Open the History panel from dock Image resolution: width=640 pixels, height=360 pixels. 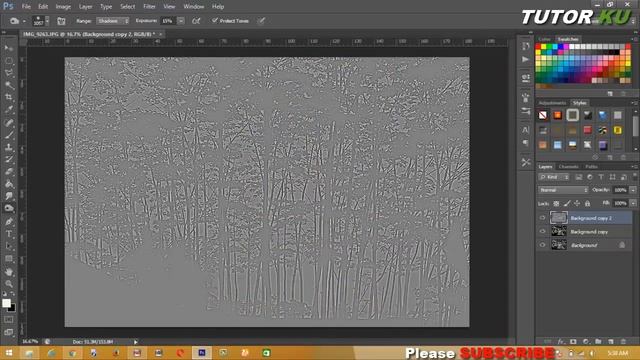coord(526,46)
